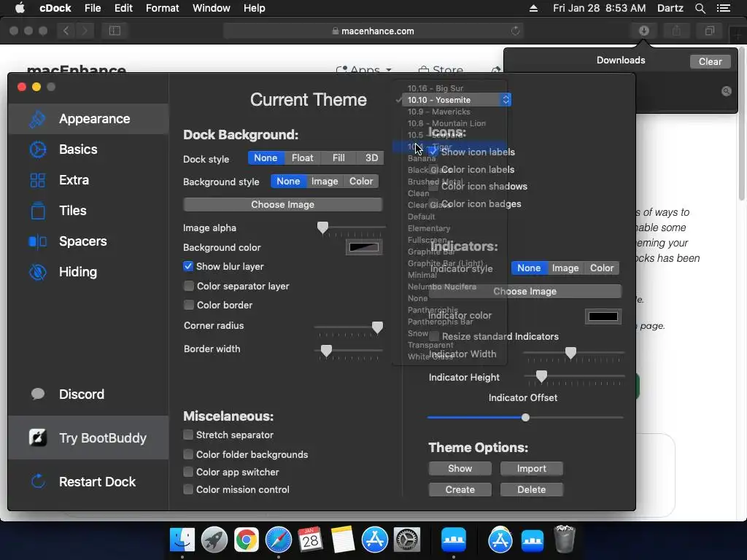
Task: Click Restart Dock in the sidebar
Action: point(88,482)
